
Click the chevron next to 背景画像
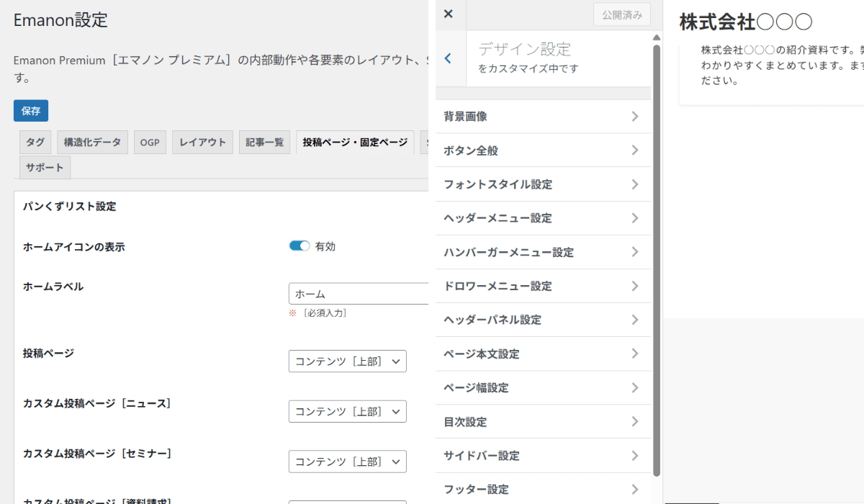(x=634, y=116)
